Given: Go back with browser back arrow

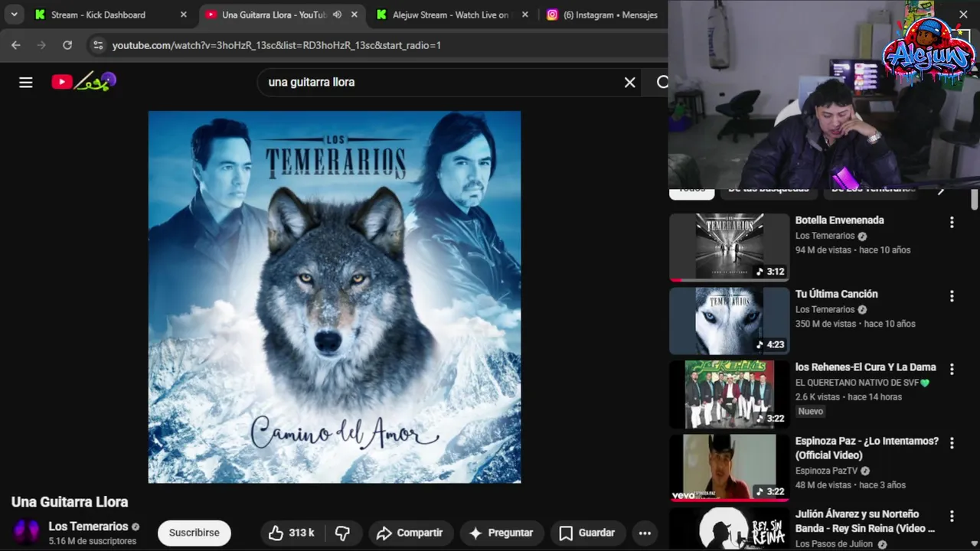Looking at the screenshot, I should (15, 45).
